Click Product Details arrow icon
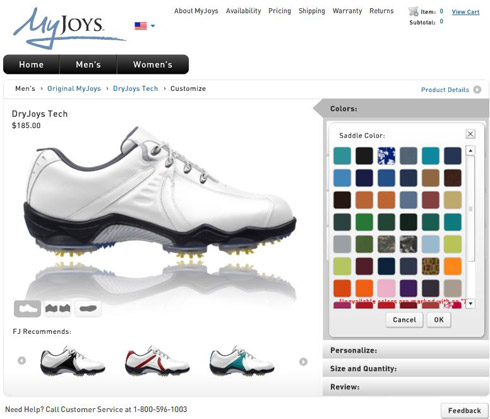 (x=477, y=90)
